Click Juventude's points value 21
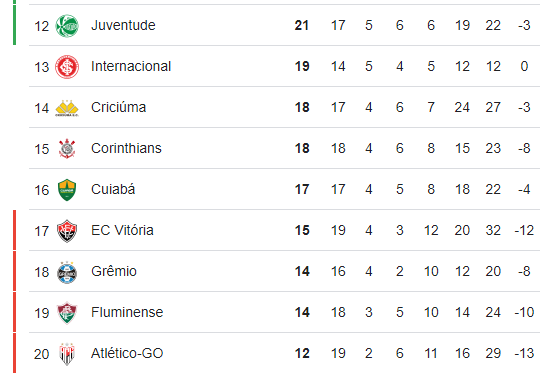Image resolution: width=540 pixels, height=378 pixels. [302, 25]
